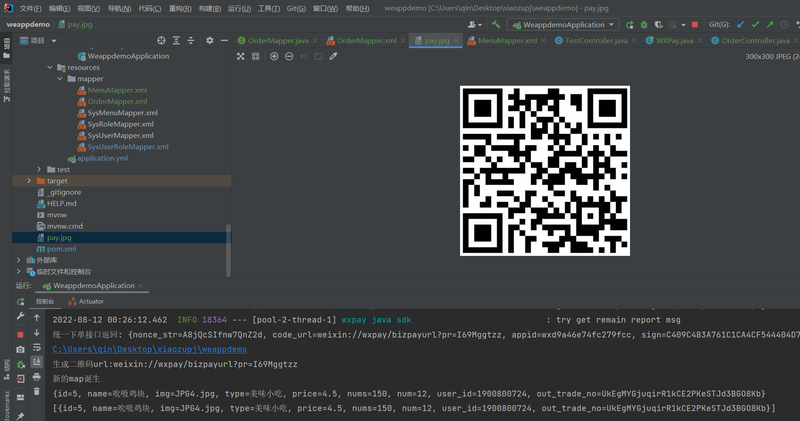Select pom.xml in project tree
This screenshot has height=421, width=800.
click(61, 249)
